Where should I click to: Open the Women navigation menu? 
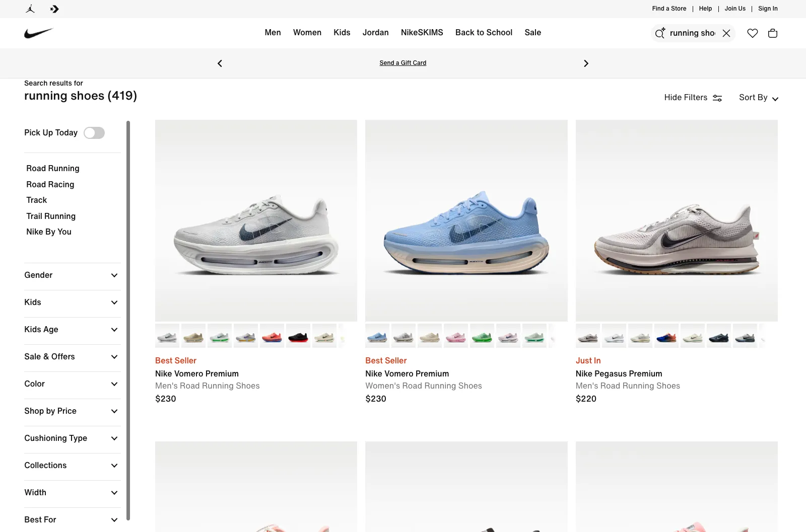click(307, 33)
